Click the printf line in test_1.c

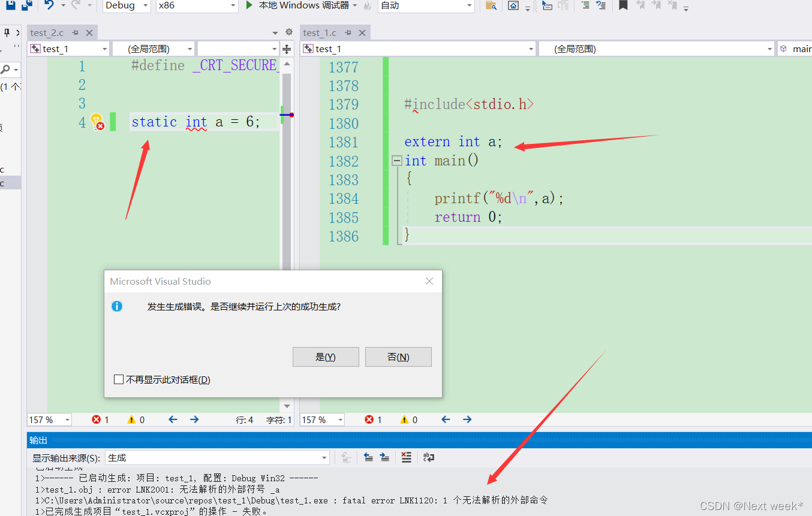click(499, 198)
